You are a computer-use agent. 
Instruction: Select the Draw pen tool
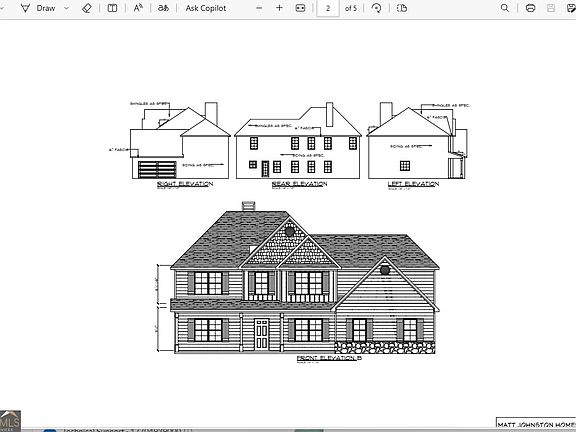click(x=38, y=8)
